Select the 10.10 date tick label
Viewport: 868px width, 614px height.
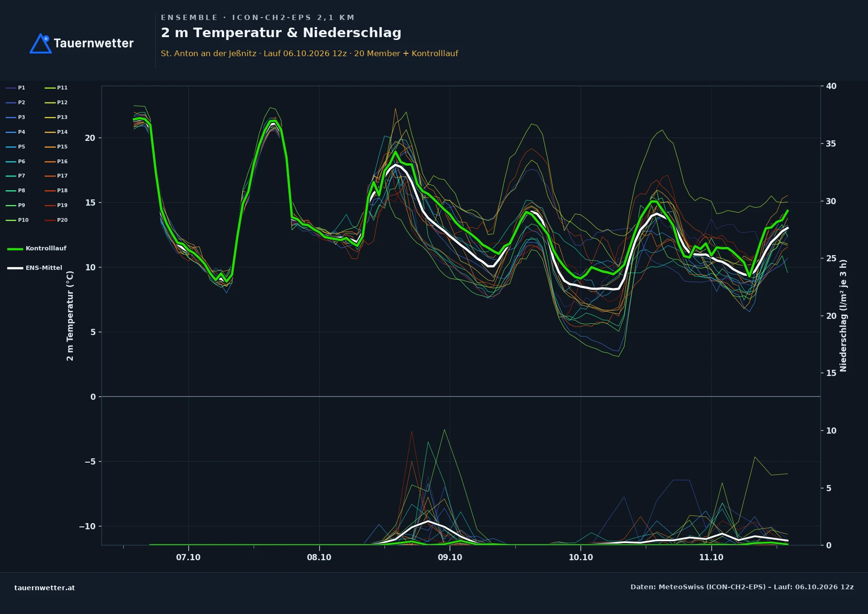click(581, 557)
